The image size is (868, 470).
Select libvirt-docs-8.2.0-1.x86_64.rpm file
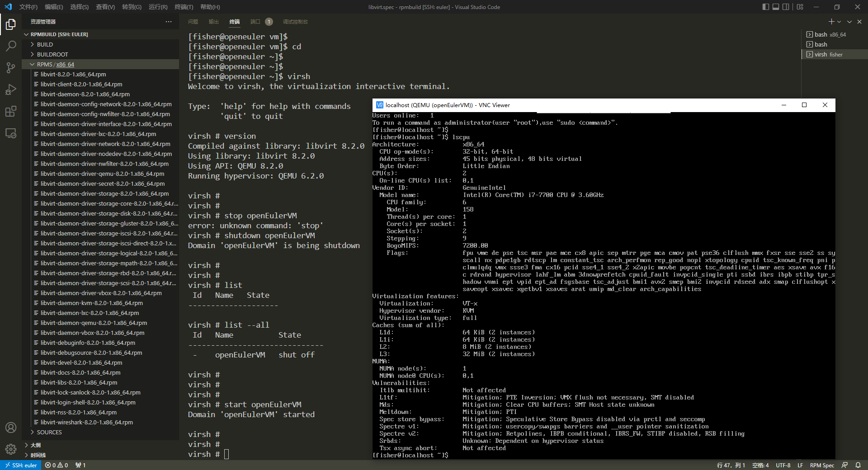pyautogui.click(x=100, y=372)
